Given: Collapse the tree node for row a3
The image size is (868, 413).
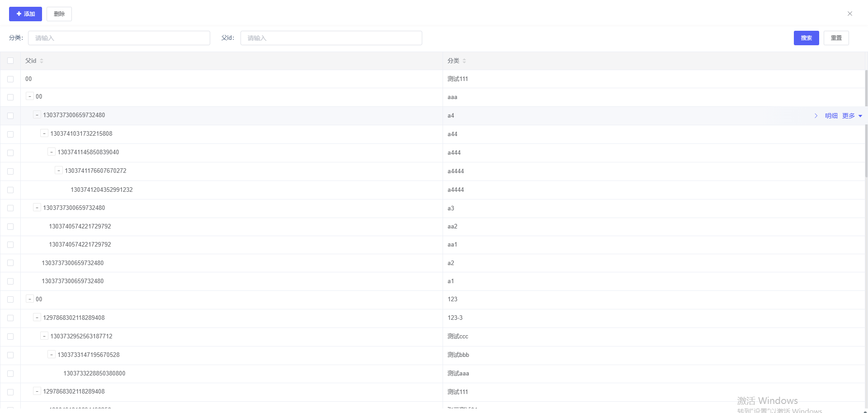Looking at the screenshot, I should tap(37, 208).
